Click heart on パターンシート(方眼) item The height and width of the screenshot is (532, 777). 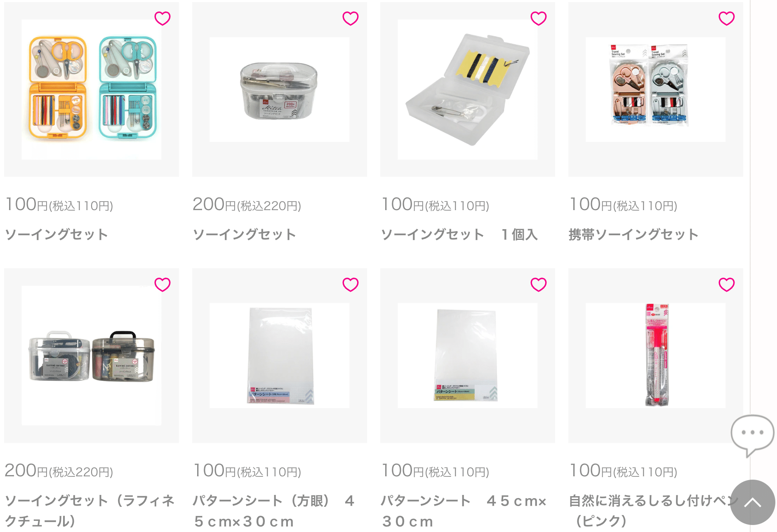pyautogui.click(x=351, y=284)
